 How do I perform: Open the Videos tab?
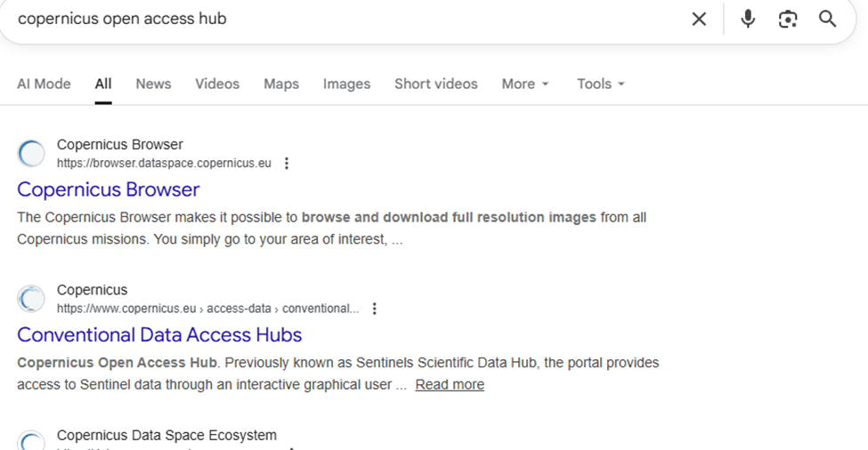pos(217,84)
